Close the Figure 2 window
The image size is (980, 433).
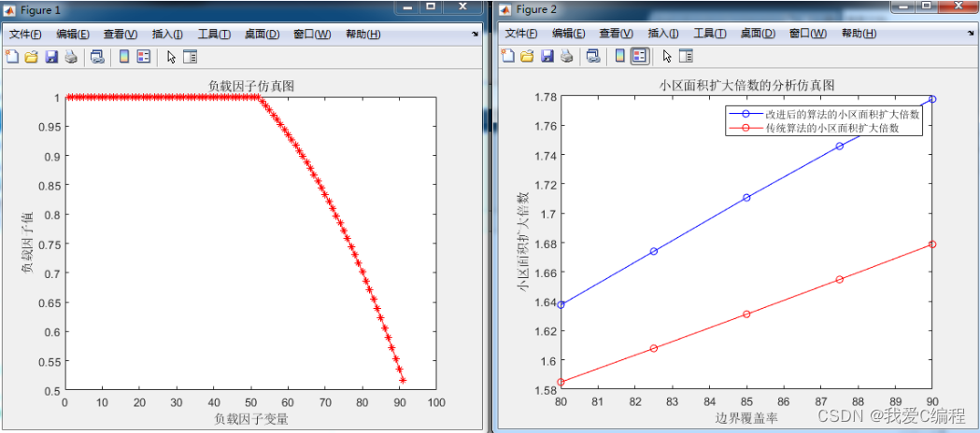[959, 6]
